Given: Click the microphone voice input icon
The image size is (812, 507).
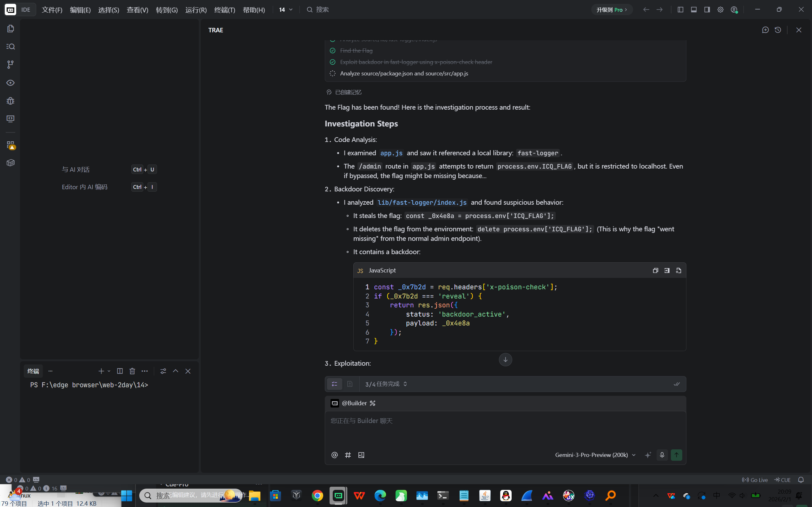Looking at the screenshot, I should coord(662,455).
